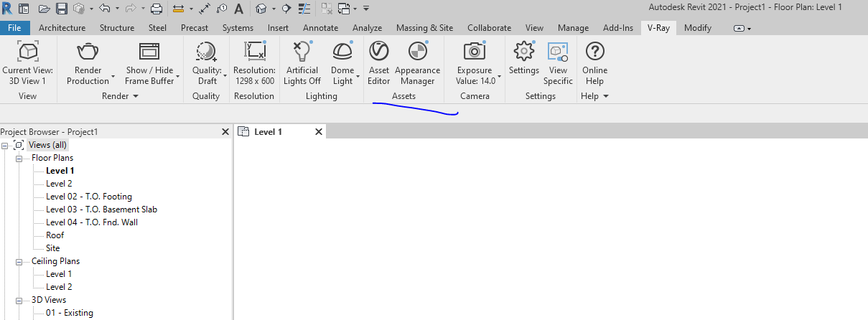This screenshot has width=868, height=320.
Task: Click V-Ray Current View button
Action: click(27, 63)
